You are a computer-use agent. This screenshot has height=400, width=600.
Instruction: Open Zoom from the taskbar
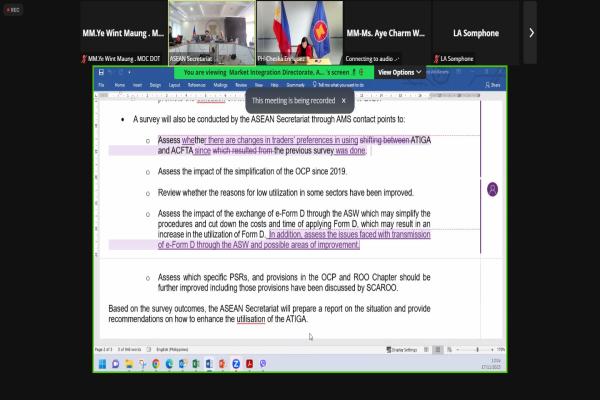tap(236, 364)
